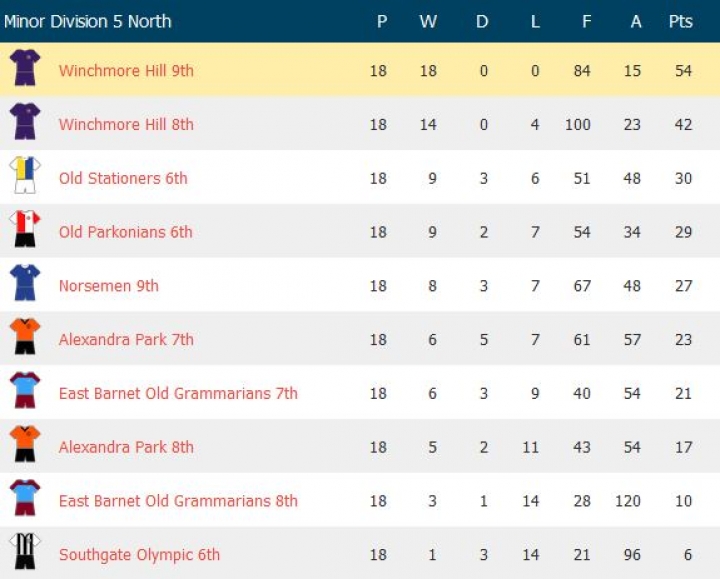The height and width of the screenshot is (579, 720).
Task: Open East Barnet Old Grammarians 8th link
Action: click(178, 501)
